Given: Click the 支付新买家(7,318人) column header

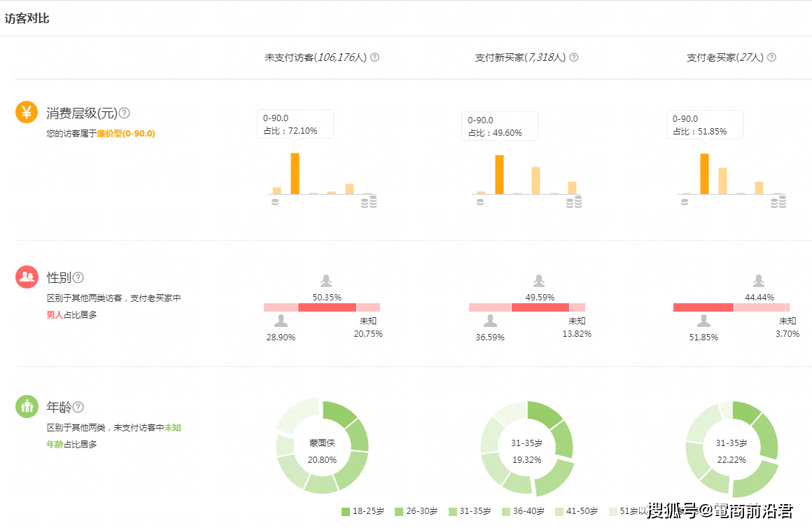Looking at the screenshot, I should [x=520, y=57].
